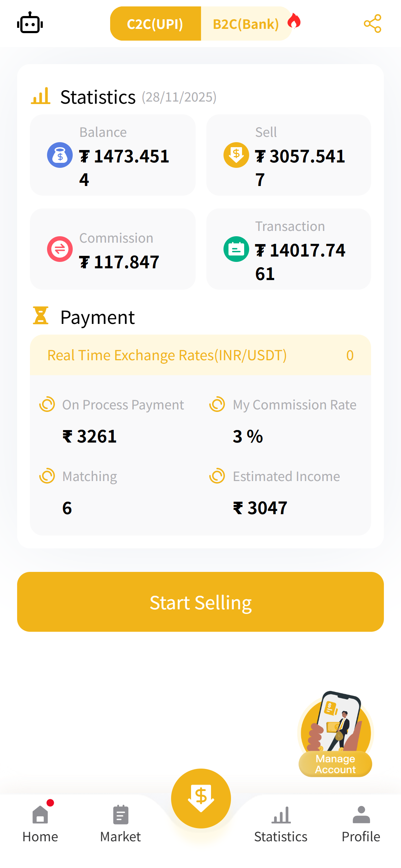Open the Manage Account floating shortcut
This screenshot has height=868, width=401.
335,735
